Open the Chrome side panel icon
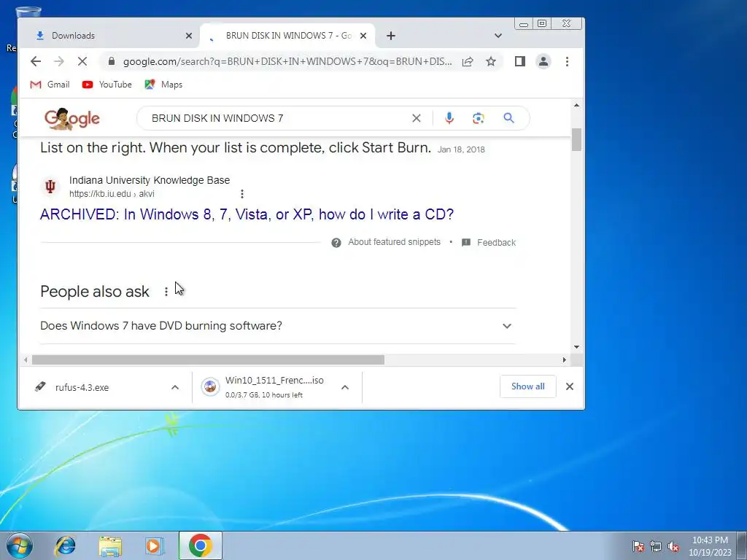This screenshot has height=560, width=747. 519,61
